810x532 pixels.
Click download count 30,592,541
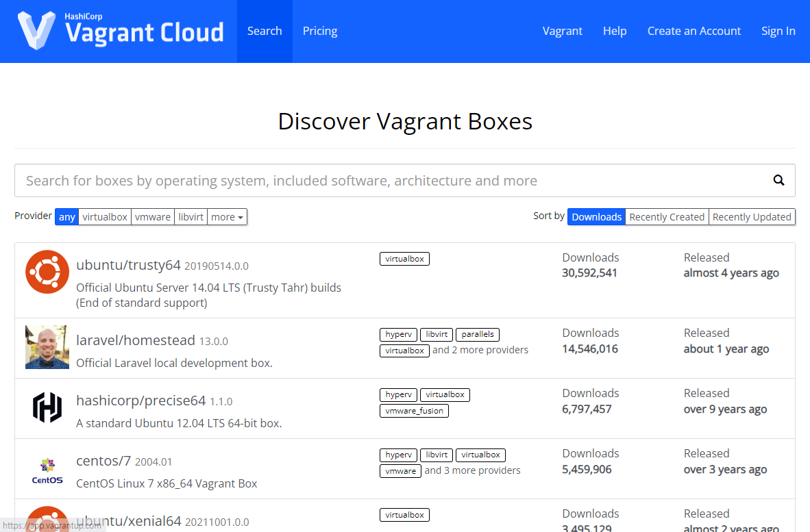pyautogui.click(x=589, y=273)
